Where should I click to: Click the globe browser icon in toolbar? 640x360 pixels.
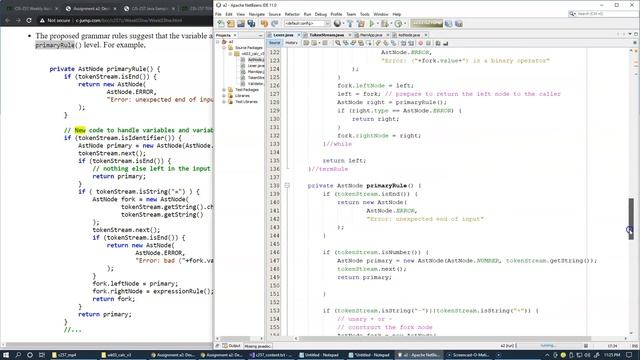click(x=337, y=24)
